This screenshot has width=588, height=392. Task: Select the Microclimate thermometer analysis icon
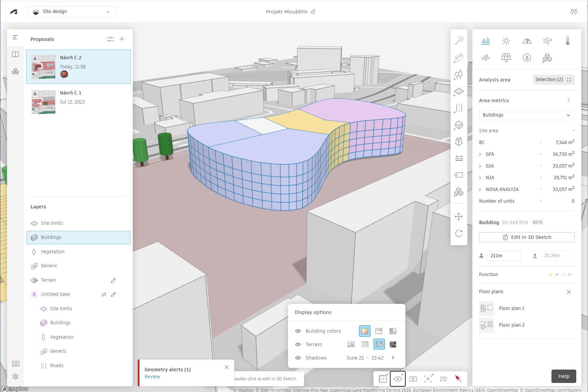[x=567, y=41]
